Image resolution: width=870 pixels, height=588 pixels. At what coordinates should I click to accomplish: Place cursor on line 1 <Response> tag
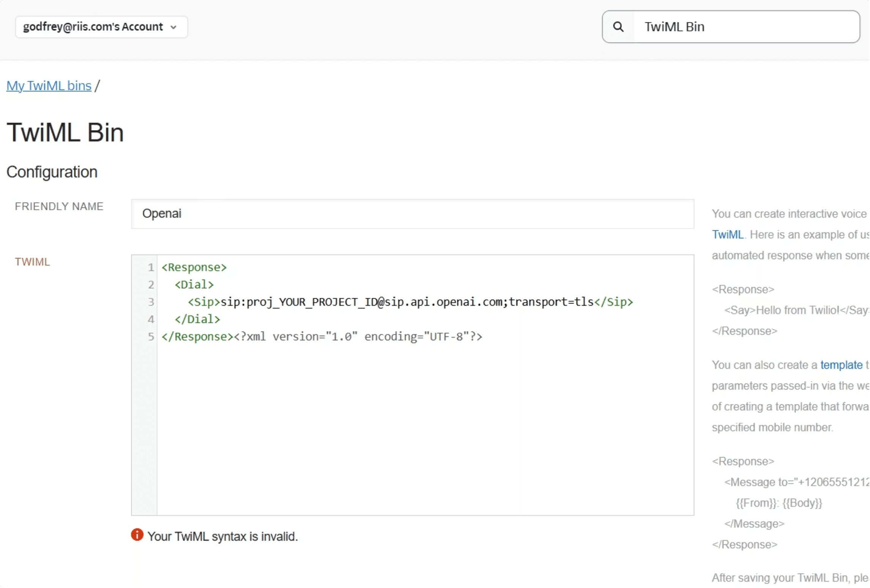[x=194, y=267]
